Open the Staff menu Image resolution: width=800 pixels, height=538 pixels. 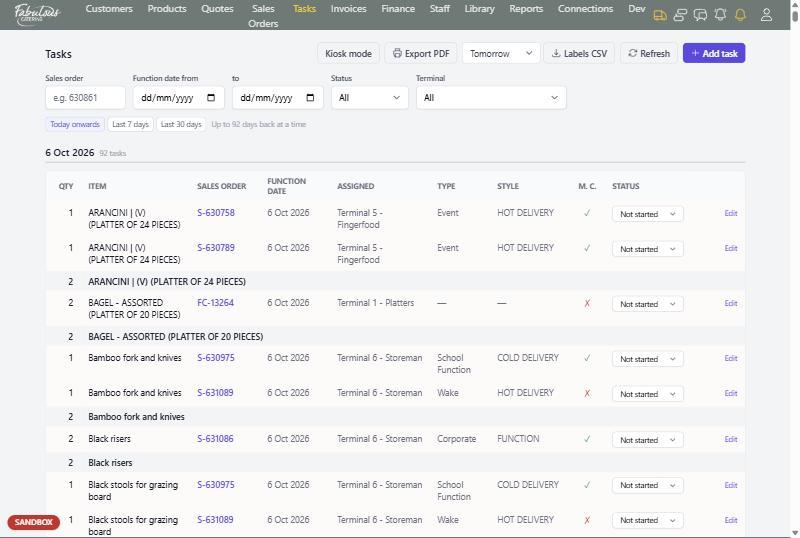tap(440, 9)
